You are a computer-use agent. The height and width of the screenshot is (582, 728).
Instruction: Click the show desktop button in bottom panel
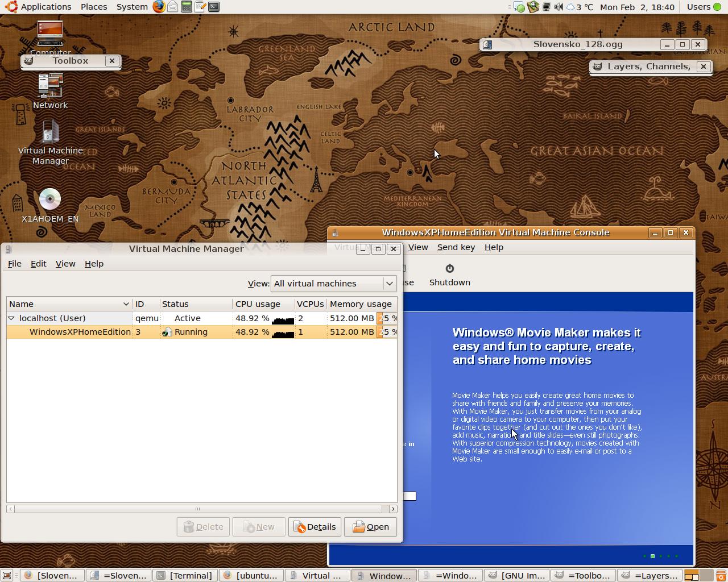(7, 576)
